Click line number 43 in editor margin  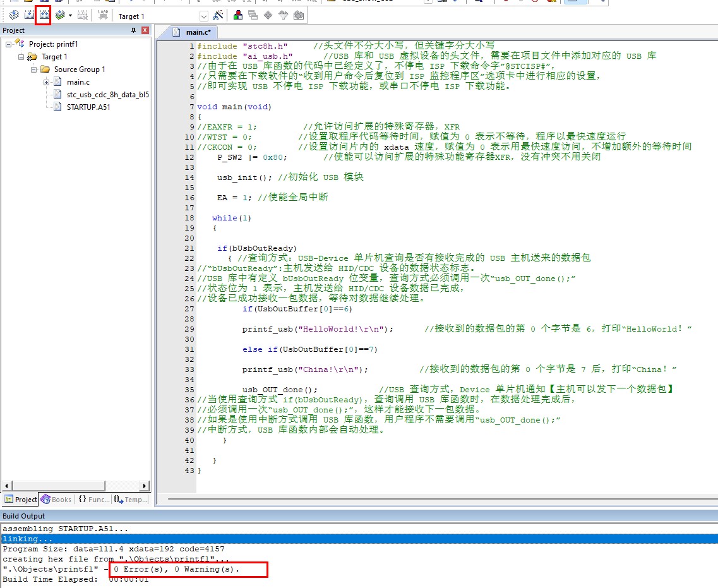189,471
